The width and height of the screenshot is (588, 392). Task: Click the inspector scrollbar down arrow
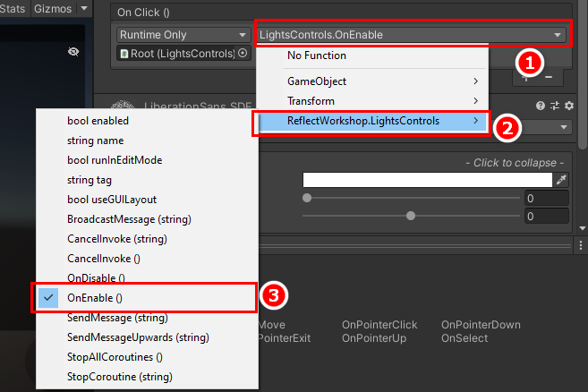point(583,228)
